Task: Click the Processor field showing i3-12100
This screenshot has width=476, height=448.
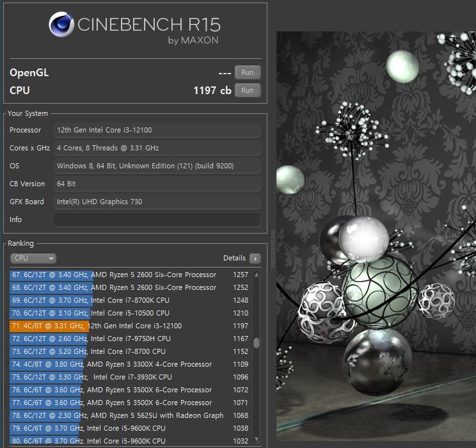Action: pyautogui.click(x=157, y=130)
